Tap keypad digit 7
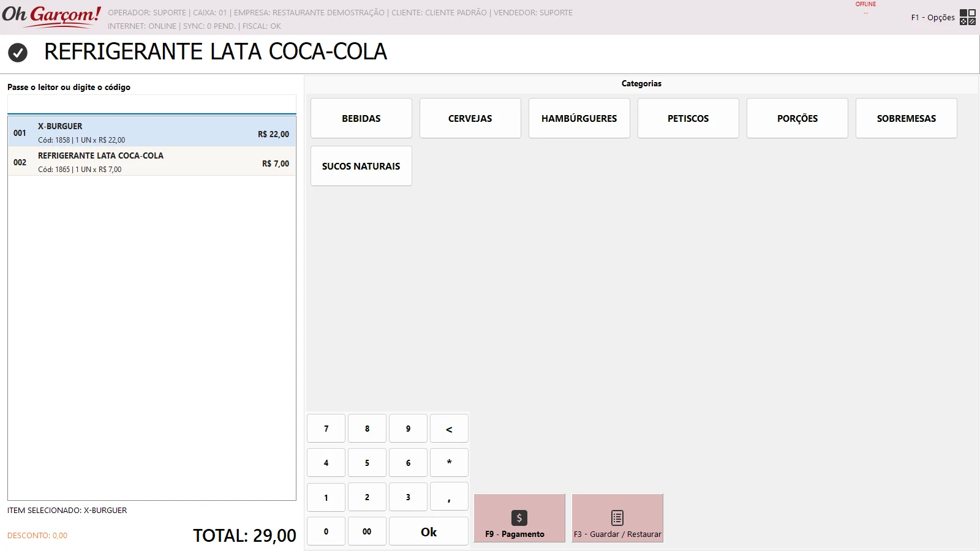 tap(326, 429)
